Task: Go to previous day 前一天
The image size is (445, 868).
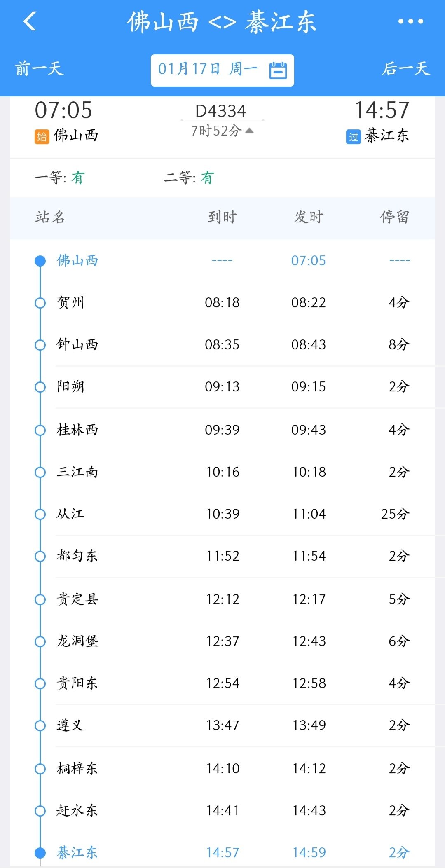Action: pyautogui.click(x=40, y=69)
